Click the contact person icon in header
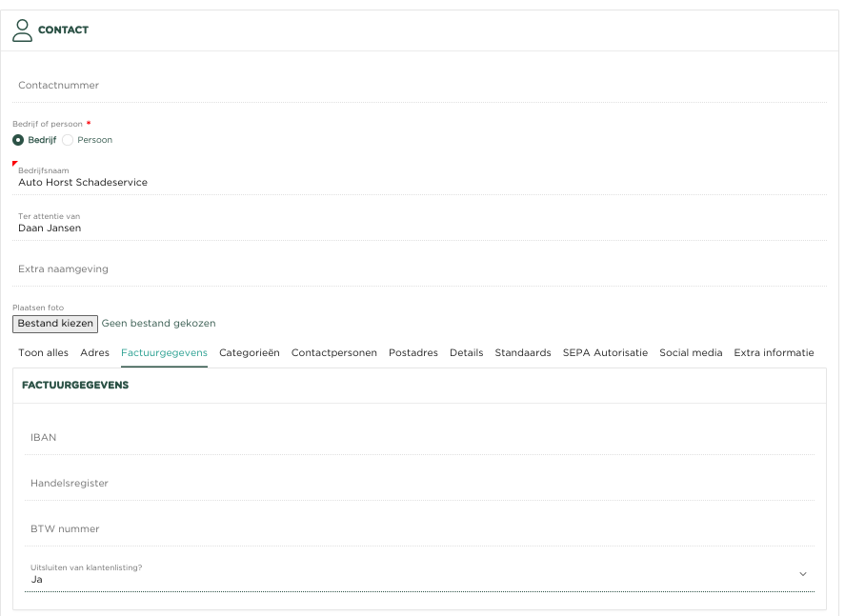This screenshot has height=616, width=845. [22, 30]
